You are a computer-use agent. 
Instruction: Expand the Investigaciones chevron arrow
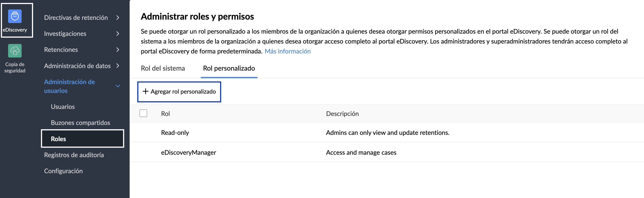[118, 34]
